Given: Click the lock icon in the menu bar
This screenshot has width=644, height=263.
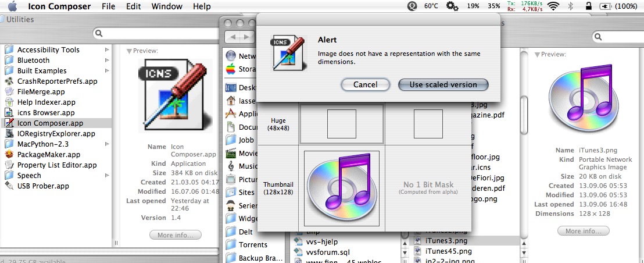Looking at the screenshot, I should coord(589,6).
